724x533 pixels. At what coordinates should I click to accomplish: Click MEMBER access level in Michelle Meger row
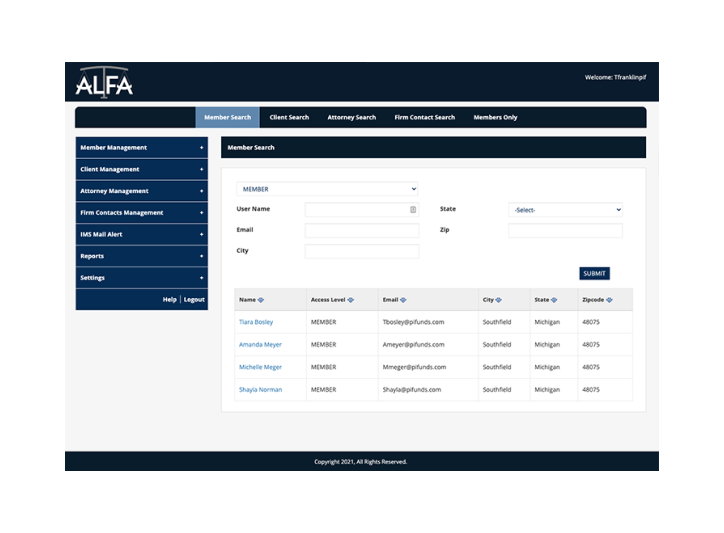click(323, 367)
